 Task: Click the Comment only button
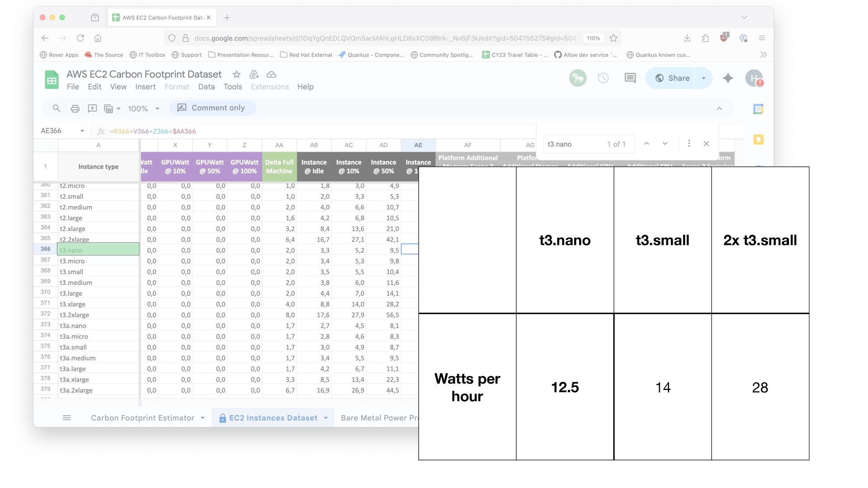(212, 108)
